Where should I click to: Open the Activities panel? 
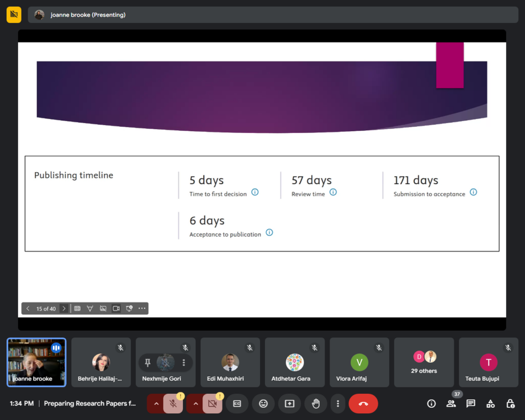490,404
